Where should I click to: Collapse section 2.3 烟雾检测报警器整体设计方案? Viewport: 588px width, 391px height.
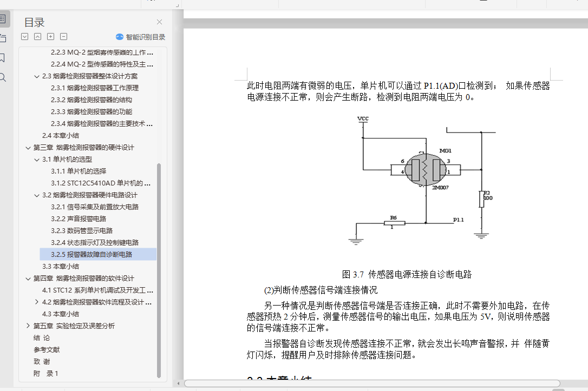click(x=37, y=76)
